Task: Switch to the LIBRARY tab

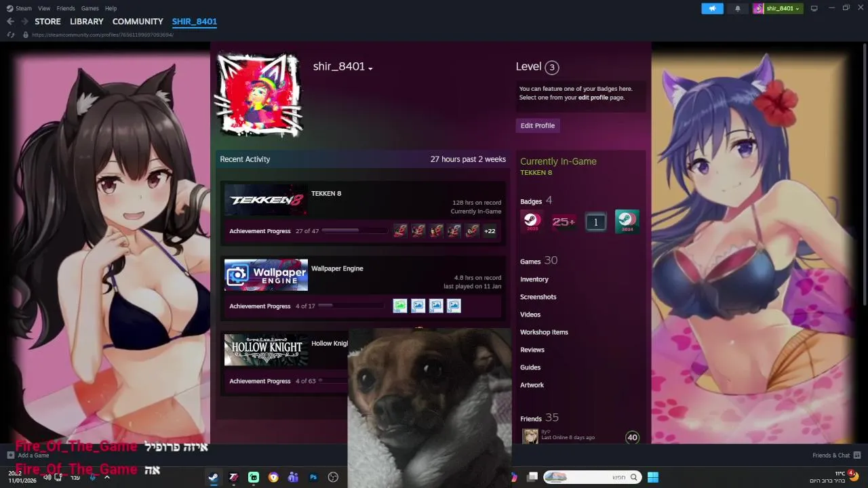Action: (x=87, y=22)
